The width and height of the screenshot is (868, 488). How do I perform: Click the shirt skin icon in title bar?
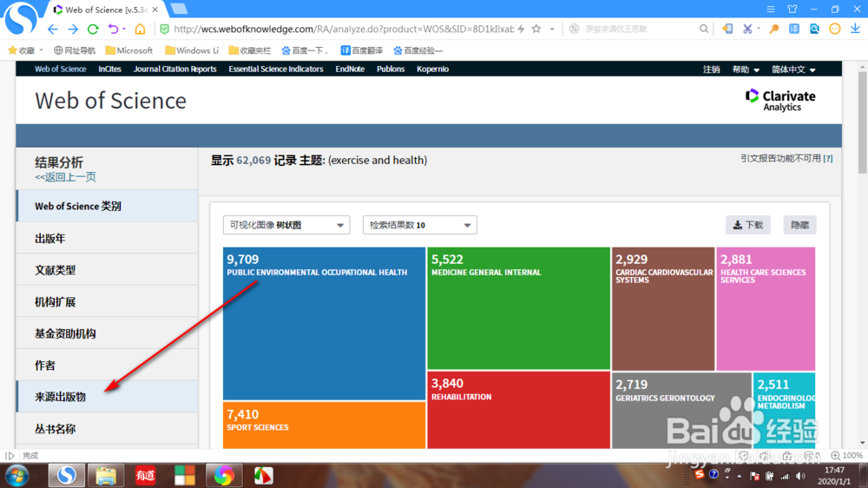792,10
